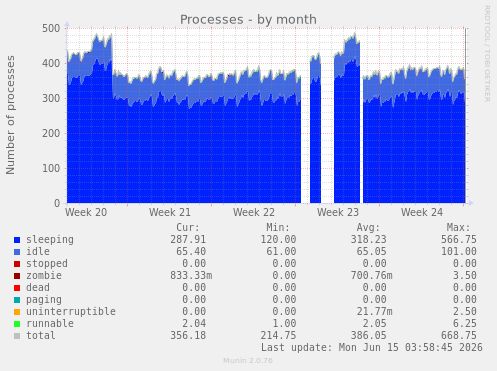Click the sleeping legend color swatch

pyautogui.click(x=17, y=240)
